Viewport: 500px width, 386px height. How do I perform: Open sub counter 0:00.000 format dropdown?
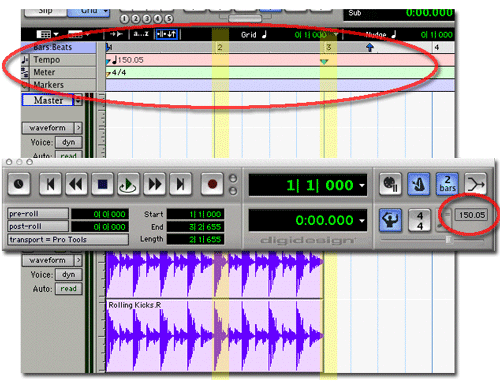tap(362, 221)
